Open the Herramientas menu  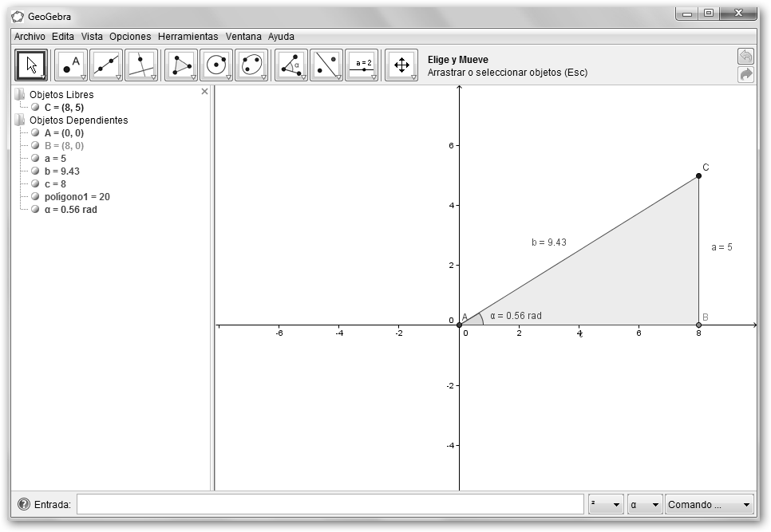coord(188,37)
